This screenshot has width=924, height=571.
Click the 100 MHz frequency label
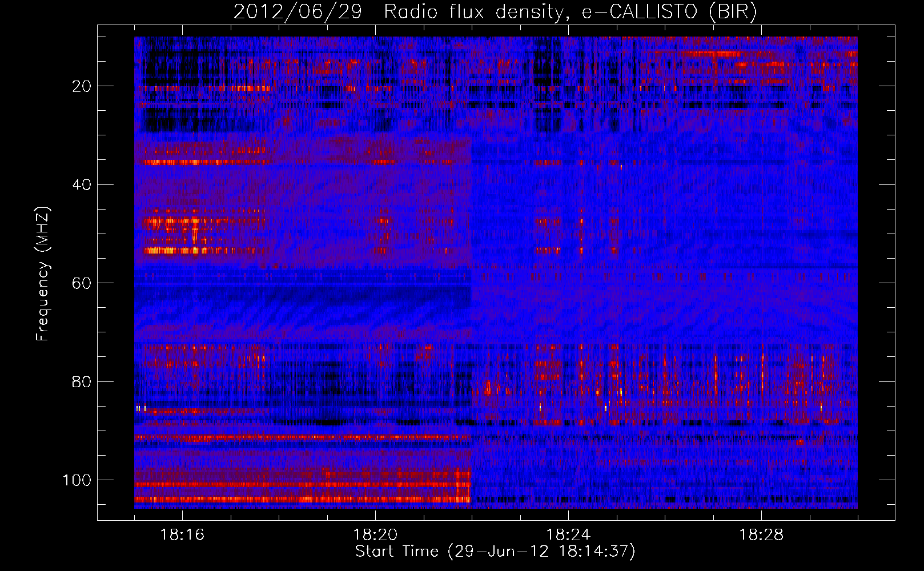(77, 480)
